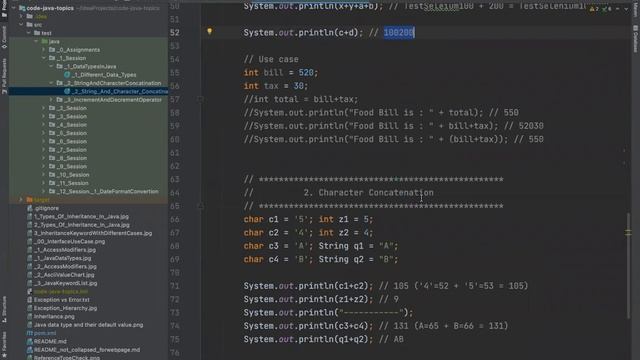
Task: Collapse the test folder arrow
Action: pyautogui.click(x=29, y=33)
